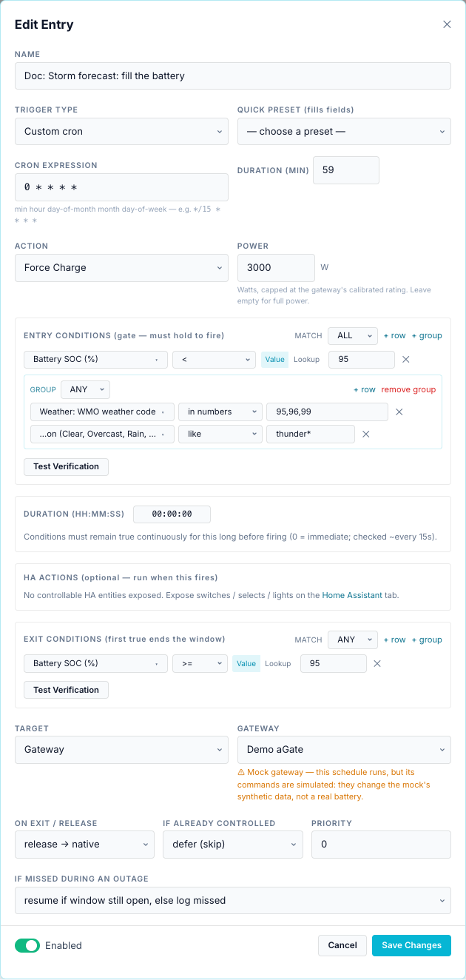Click Save Changes button
466x980 pixels.
click(x=411, y=945)
